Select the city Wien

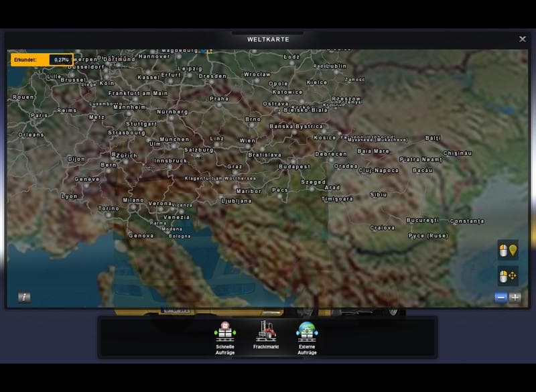tap(247, 141)
